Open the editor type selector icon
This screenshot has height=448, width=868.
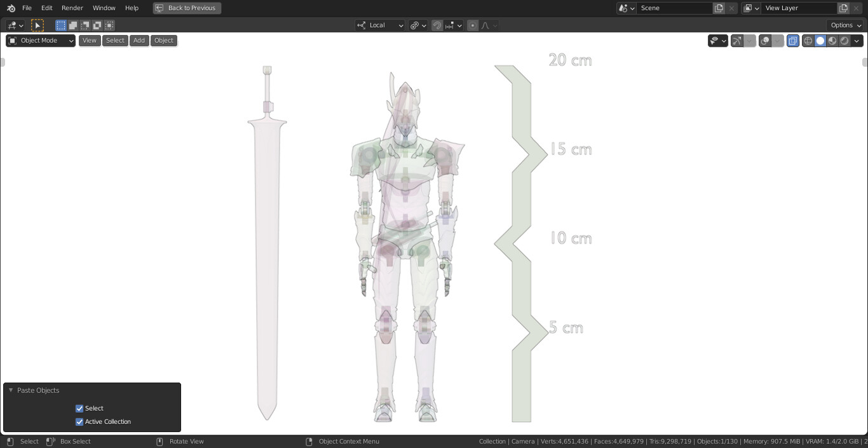pos(13,25)
